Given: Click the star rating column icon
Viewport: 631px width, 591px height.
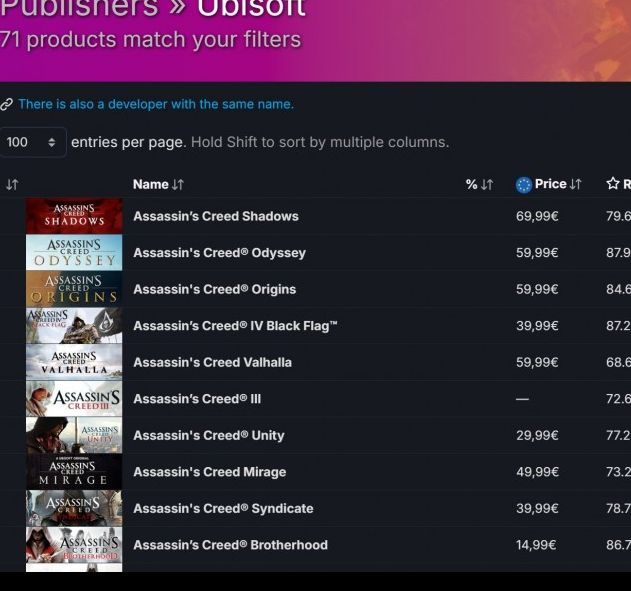Looking at the screenshot, I should tap(613, 184).
